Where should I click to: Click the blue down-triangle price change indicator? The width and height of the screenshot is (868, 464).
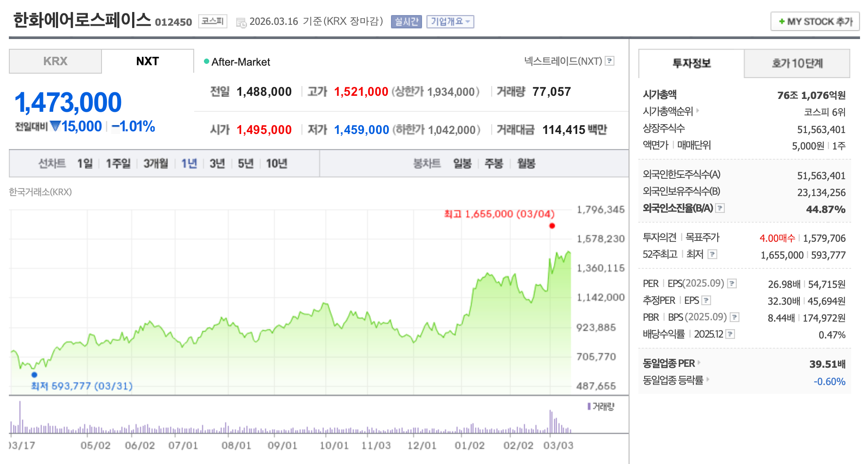(55, 126)
